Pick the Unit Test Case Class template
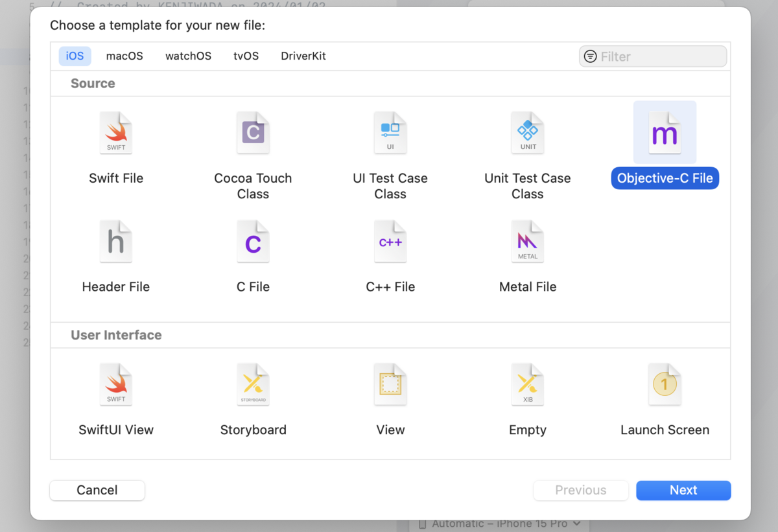Viewport: 778px width, 532px height. point(527,133)
